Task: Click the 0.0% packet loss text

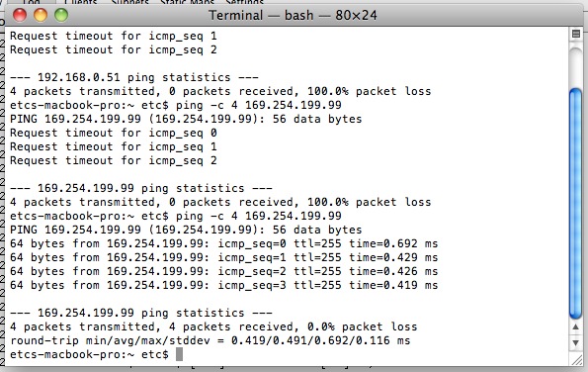Action: (363, 326)
